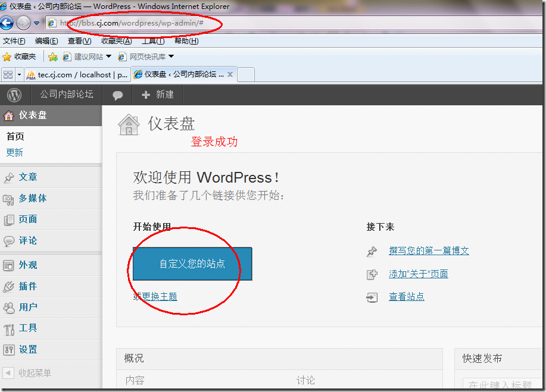
Task: Click the pages icon beside 页面
Action: pos(9,220)
